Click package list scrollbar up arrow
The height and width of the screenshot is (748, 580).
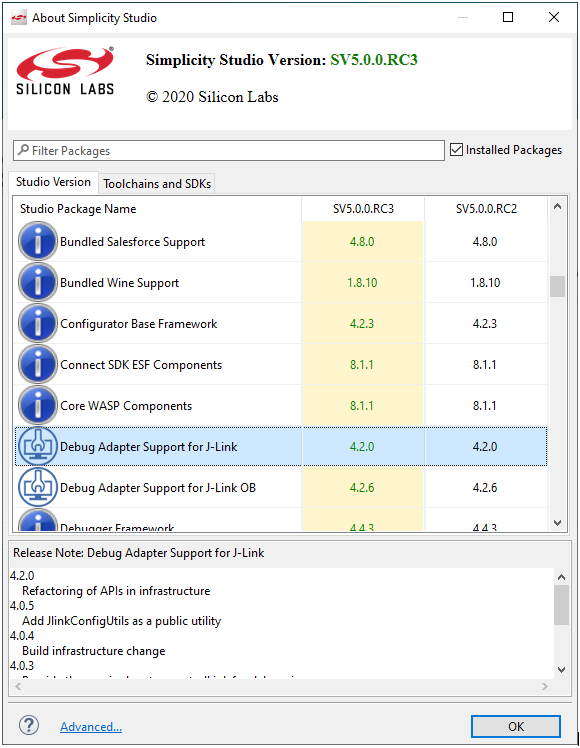[557, 207]
